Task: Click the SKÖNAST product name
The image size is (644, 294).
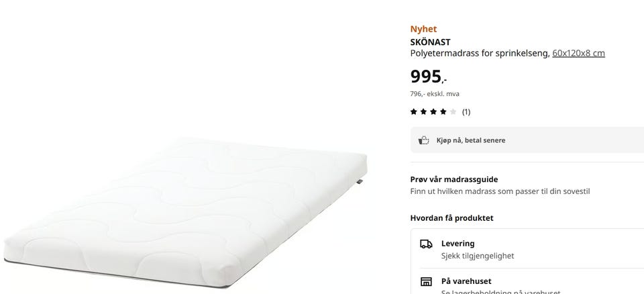Action: coord(430,42)
